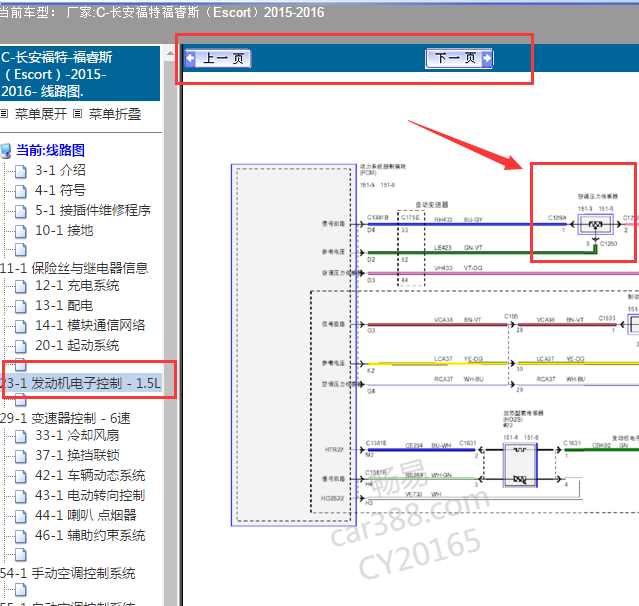Click the 空调压力传感器 symbol in diagram

[595, 225]
